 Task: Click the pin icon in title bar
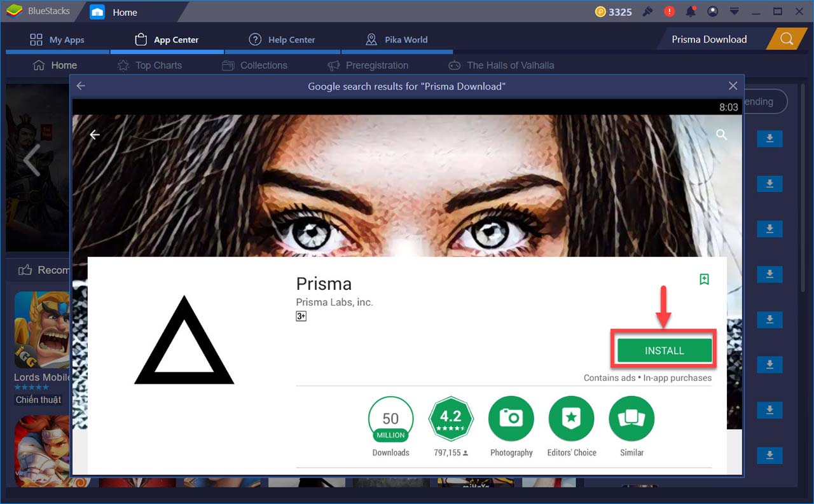tap(647, 11)
